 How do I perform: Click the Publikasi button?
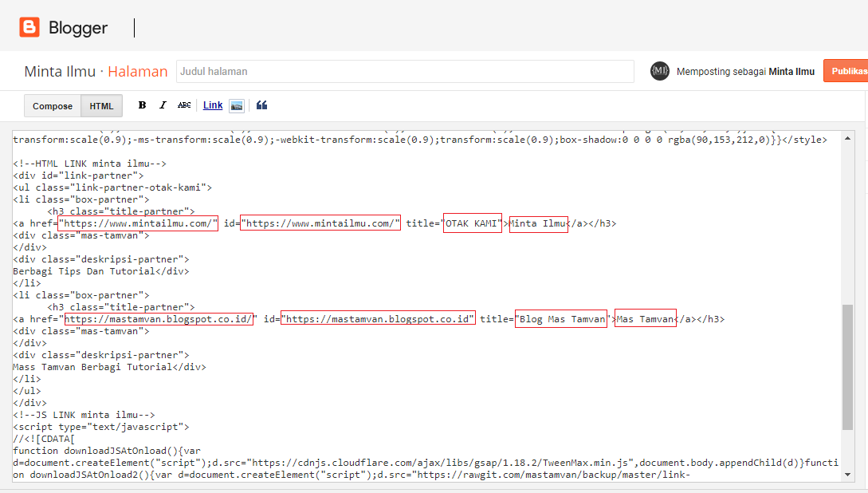[846, 71]
